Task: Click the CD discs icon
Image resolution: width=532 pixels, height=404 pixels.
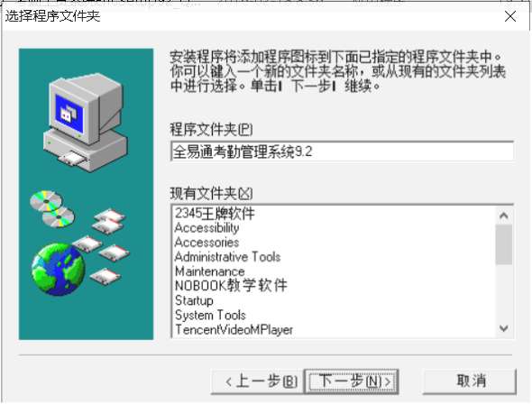Action: coord(51,208)
